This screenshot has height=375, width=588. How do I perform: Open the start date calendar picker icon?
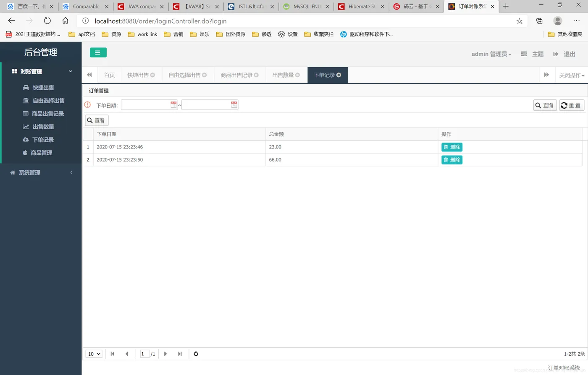click(x=173, y=105)
